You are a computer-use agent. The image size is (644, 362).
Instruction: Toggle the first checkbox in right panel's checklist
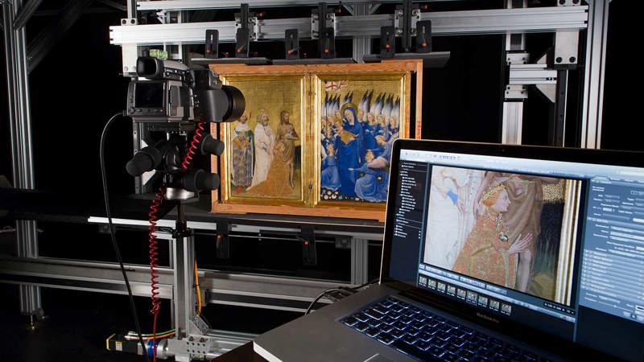coord(584,252)
